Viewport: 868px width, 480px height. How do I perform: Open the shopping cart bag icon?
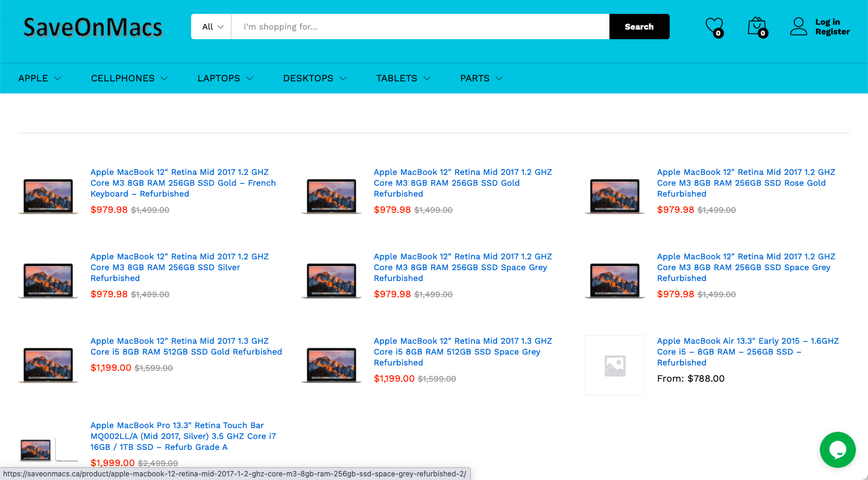[756, 27]
